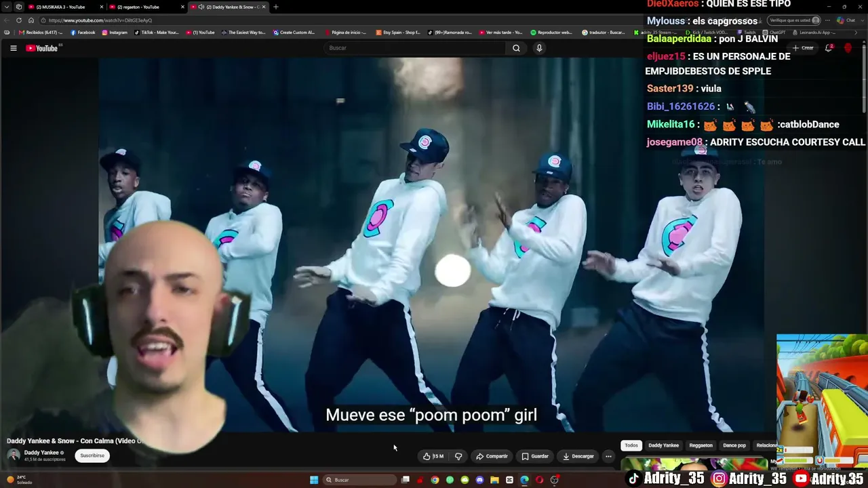This screenshot has width=868, height=488.
Task: Open the Windows Start menu
Action: coord(314,480)
